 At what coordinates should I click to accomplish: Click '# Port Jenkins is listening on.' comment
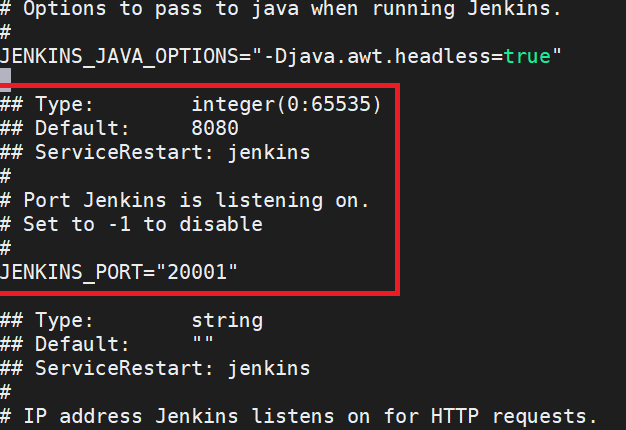point(185,200)
